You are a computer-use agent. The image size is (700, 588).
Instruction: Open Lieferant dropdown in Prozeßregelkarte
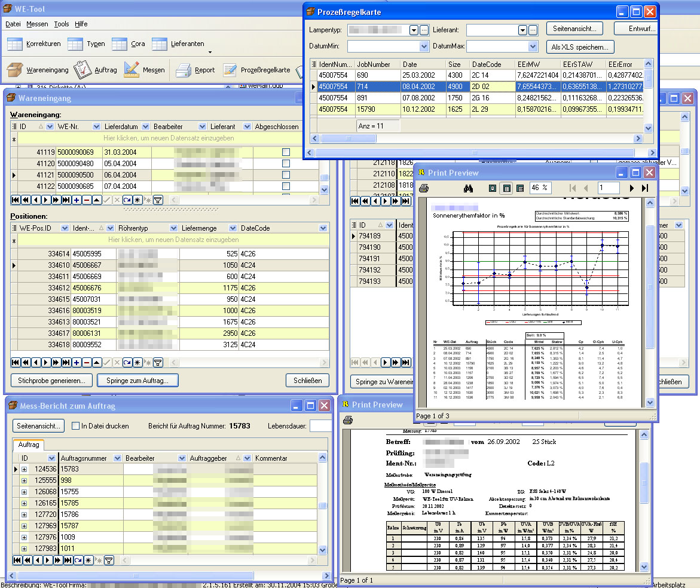pyautogui.click(x=522, y=30)
